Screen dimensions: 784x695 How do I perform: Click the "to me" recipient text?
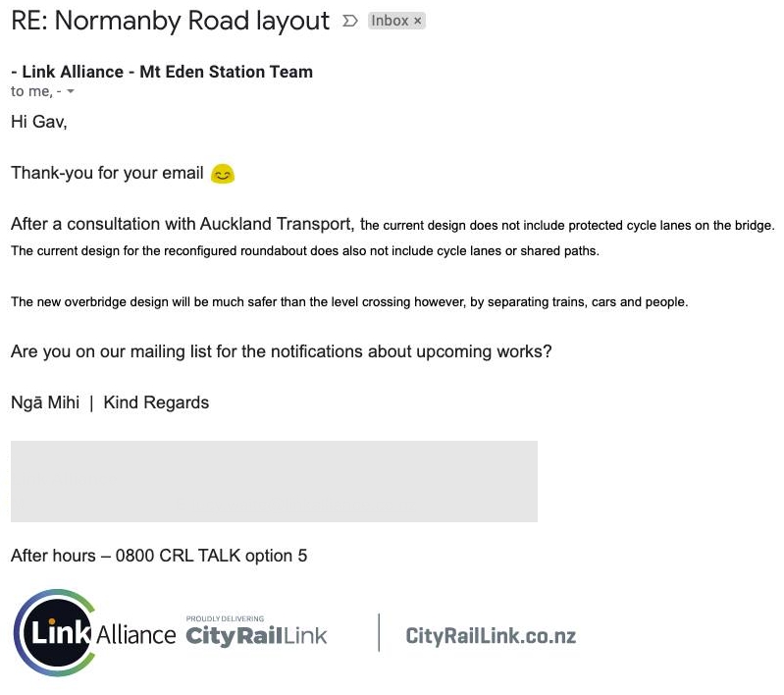tap(31, 91)
